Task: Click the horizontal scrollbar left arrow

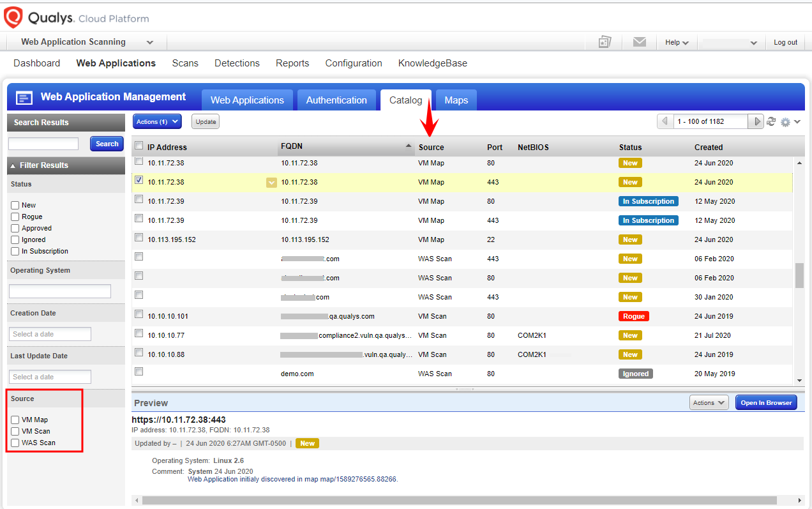Action: coord(137,500)
